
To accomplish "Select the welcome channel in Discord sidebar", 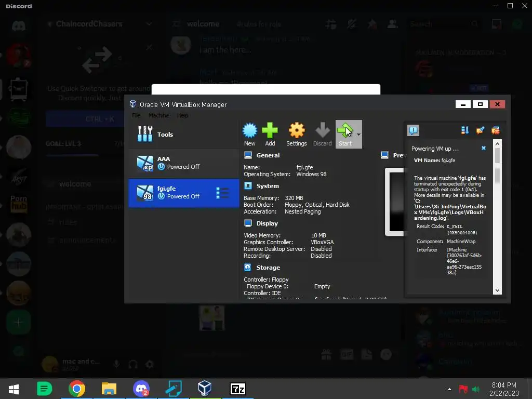I will pos(75,184).
